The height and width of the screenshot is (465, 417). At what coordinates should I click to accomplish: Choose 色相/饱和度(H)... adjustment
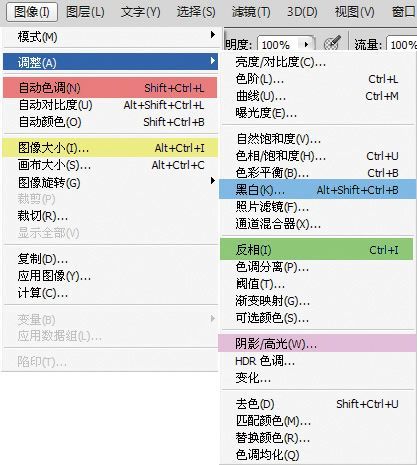pyautogui.click(x=318, y=156)
